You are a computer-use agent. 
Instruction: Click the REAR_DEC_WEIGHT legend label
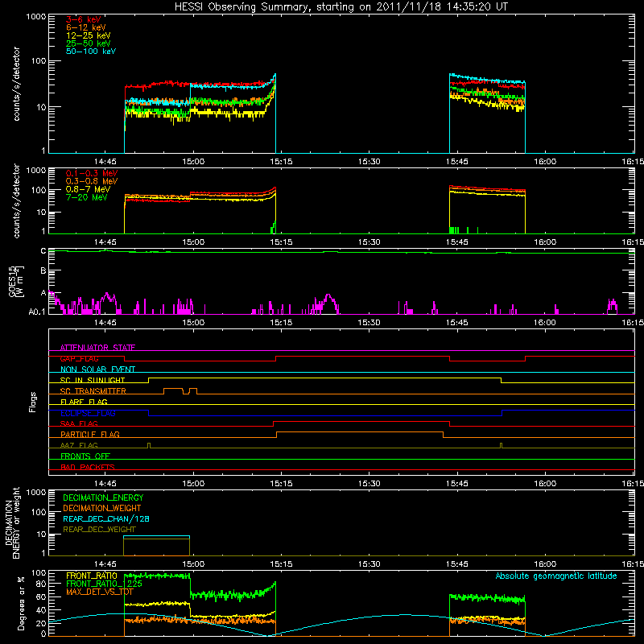pos(99,530)
